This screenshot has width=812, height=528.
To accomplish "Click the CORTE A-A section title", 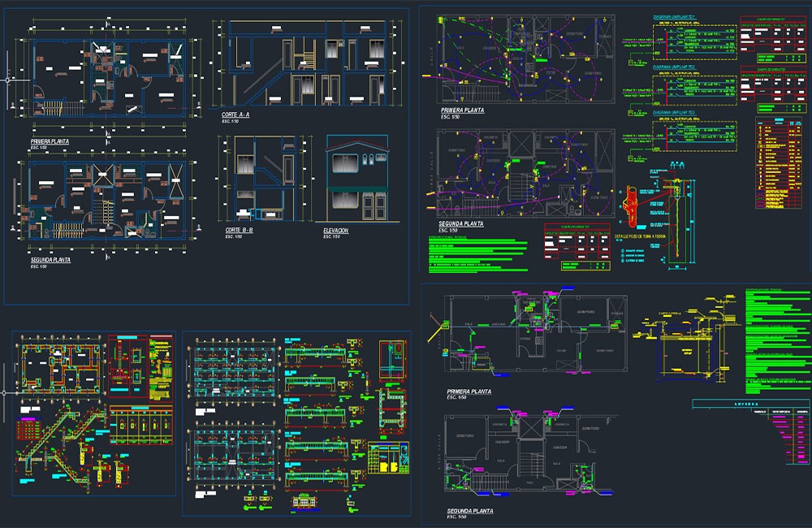I will click(x=235, y=115).
